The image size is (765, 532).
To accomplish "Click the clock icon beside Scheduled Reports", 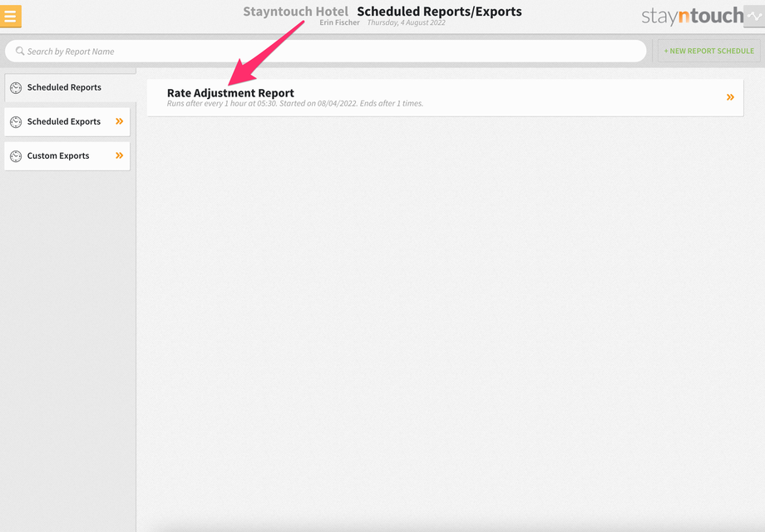I will [16, 88].
